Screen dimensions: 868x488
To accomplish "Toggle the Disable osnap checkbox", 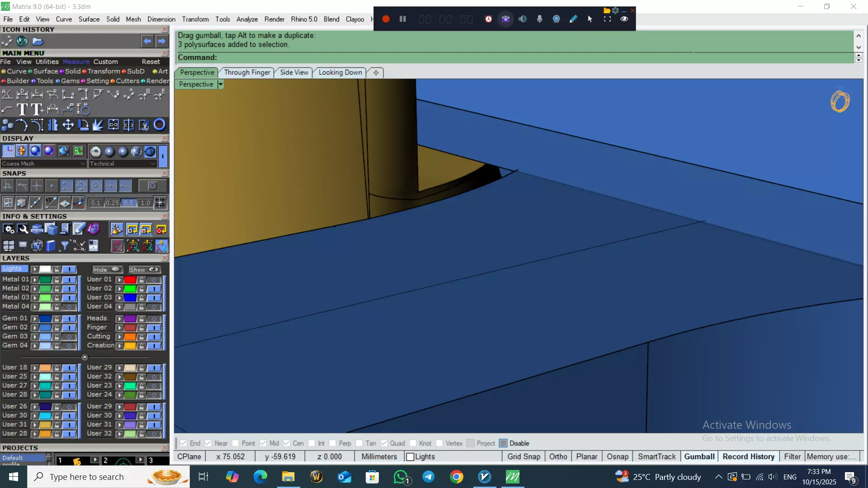I will pos(503,443).
